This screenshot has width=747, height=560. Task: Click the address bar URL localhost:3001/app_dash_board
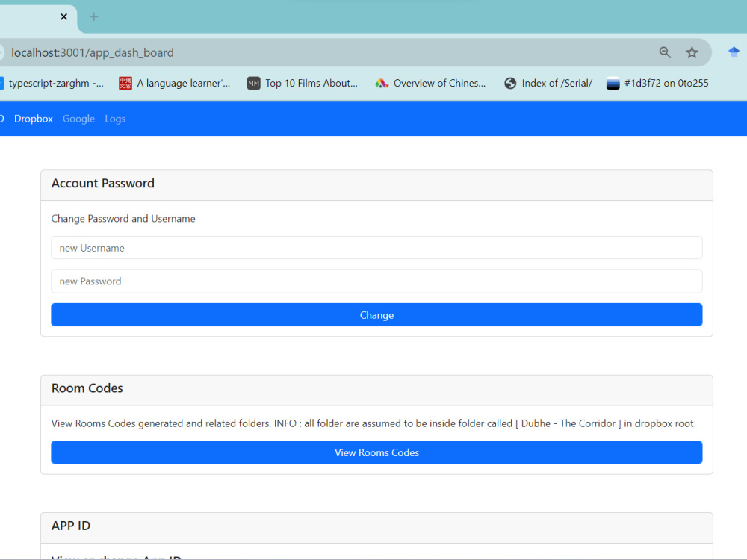(x=93, y=52)
